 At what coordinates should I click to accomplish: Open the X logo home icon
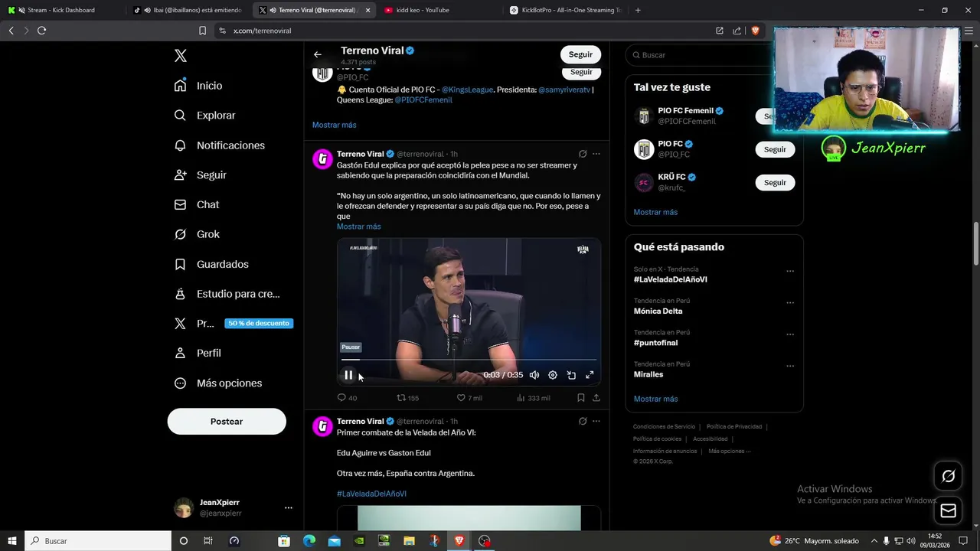pos(181,56)
